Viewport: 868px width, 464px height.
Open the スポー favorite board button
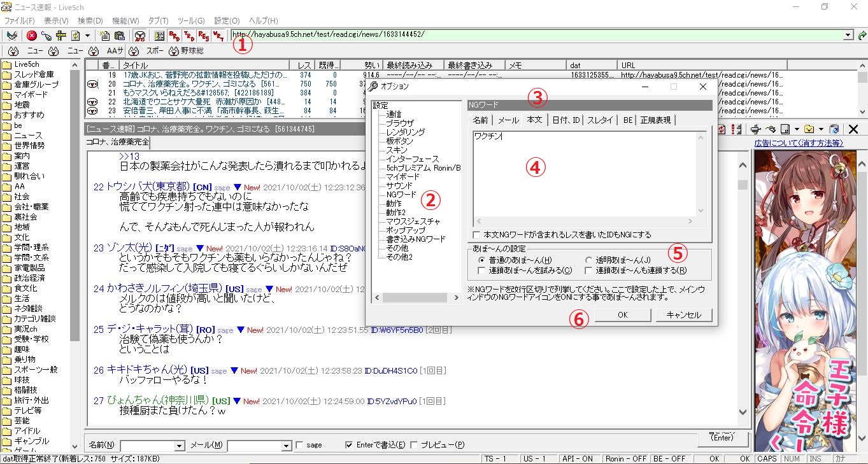pyautogui.click(x=146, y=50)
